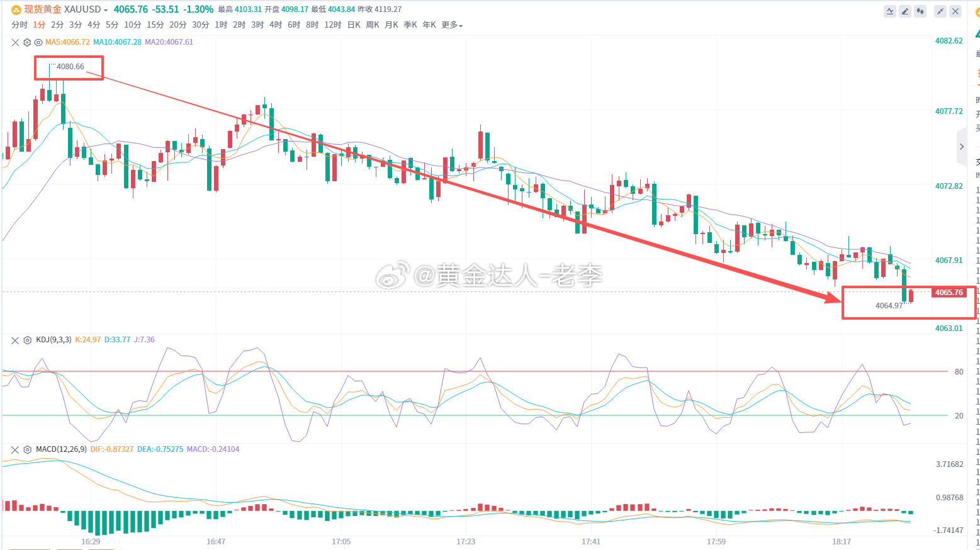980x550 pixels.
Task: Toggle MA lines visibility eye icon
Action: point(38,42)
